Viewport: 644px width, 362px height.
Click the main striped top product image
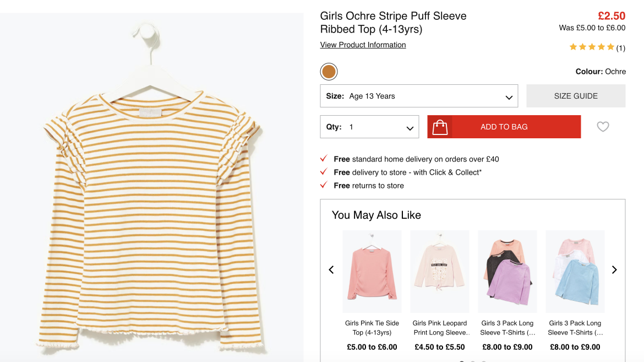pos(152,187)
